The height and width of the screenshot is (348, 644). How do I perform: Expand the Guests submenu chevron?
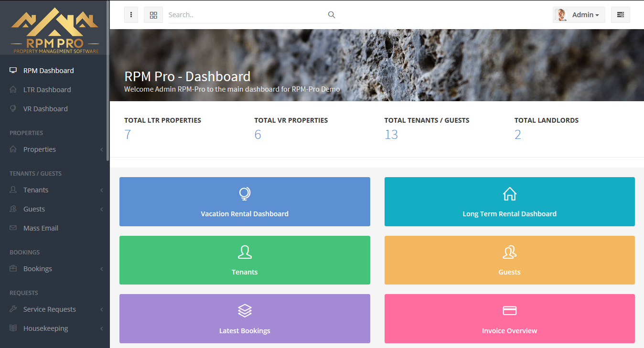tap(102, 209)
